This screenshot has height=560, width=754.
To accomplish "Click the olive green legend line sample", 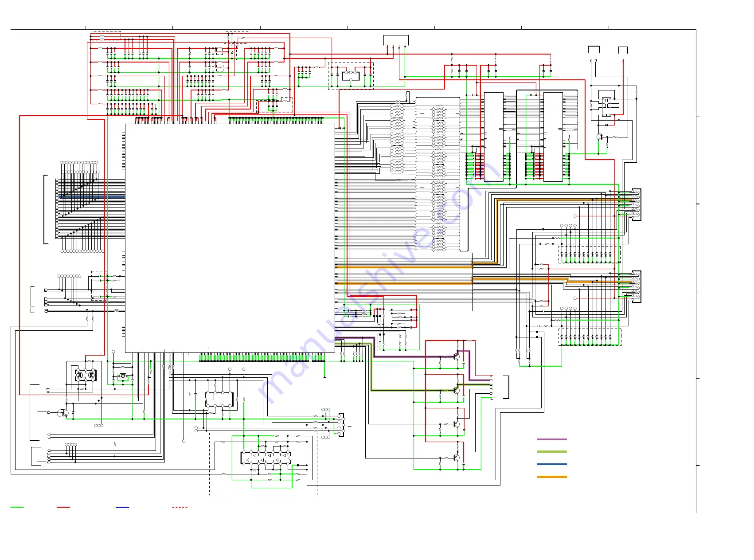I will pyautogui.click(x=552, y=452).
